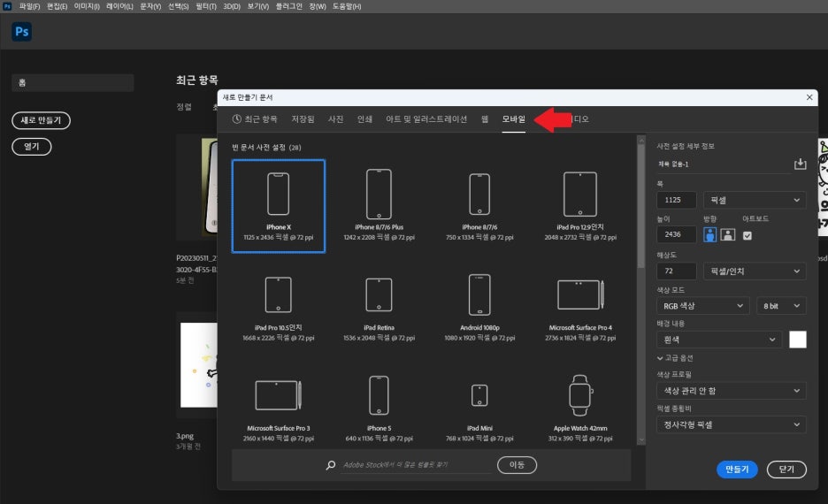This screenshot has height=504, width=828.
Task: Click the white background color swatch
Action: [798, 340]
